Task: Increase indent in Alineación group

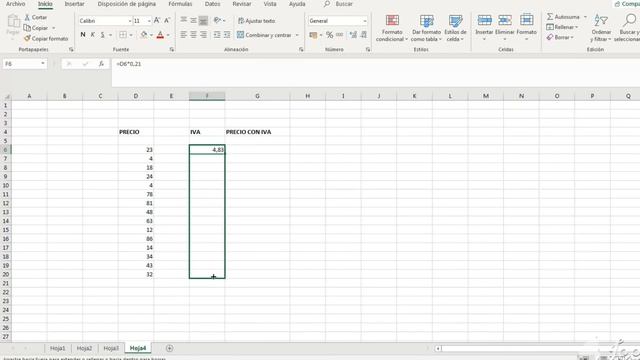Action: [x=227, y=35]
